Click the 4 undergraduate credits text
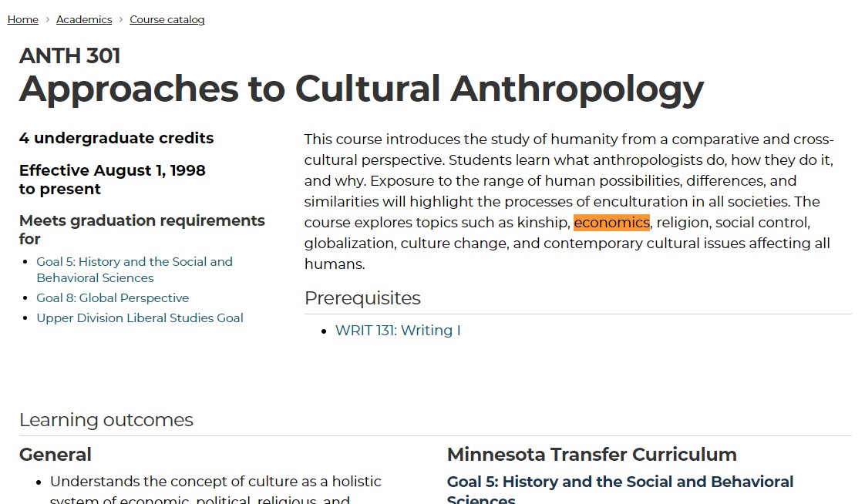865x504 pixels. tap(116, 138)
